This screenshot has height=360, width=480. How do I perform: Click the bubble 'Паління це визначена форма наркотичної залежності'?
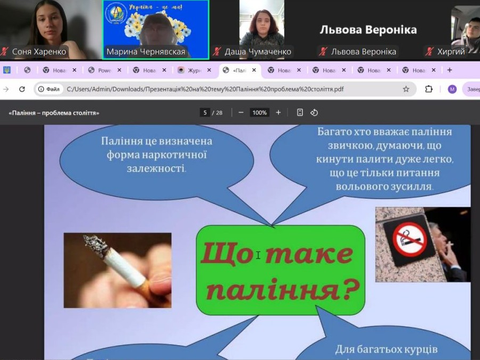coord(157,161)
